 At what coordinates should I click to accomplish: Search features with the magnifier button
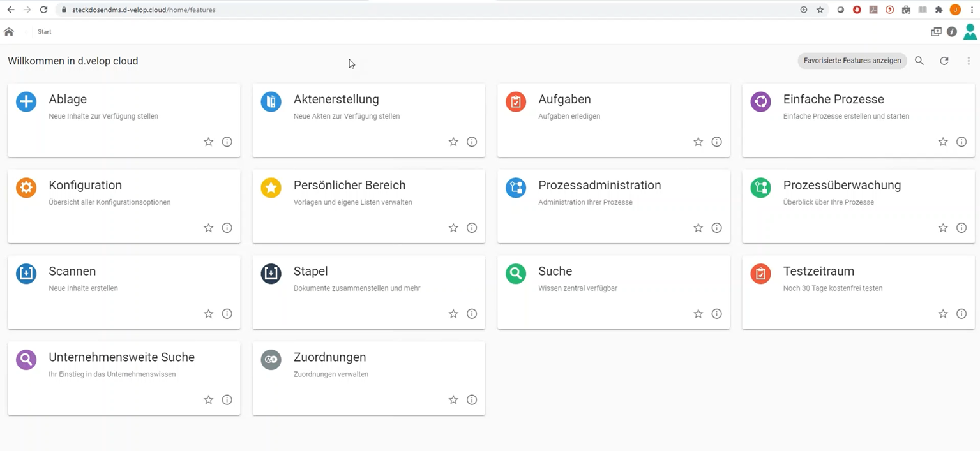coord(919,61)
